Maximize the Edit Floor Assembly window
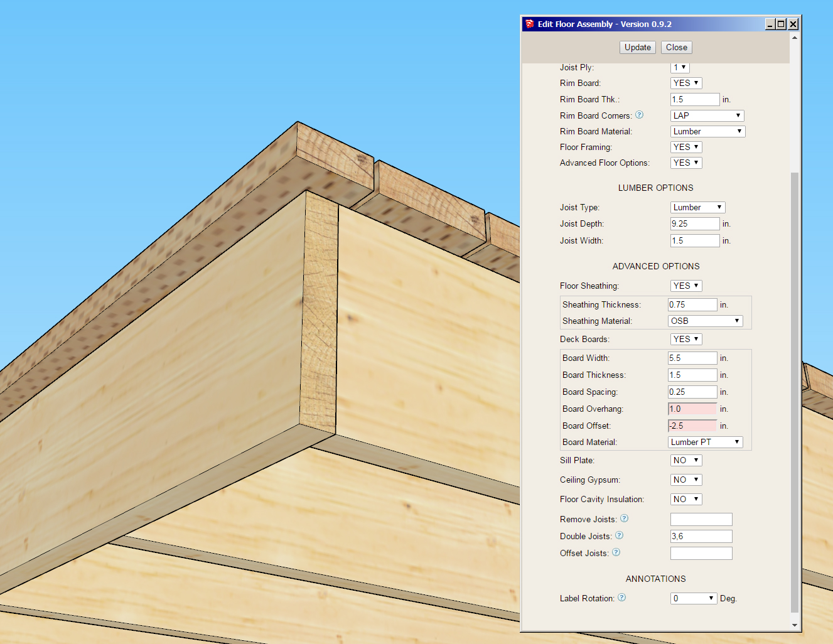 click(781, 24)
